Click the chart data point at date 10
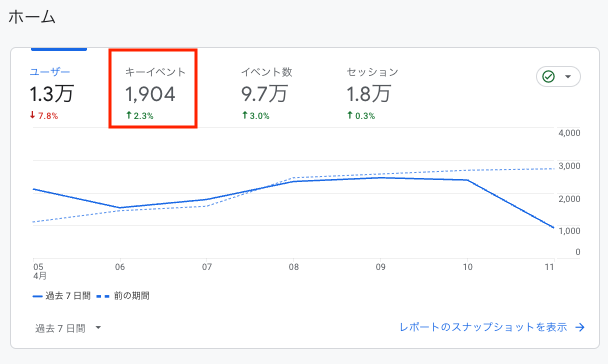608x364 pixels. pyautogui.click(x=468, y=180)
